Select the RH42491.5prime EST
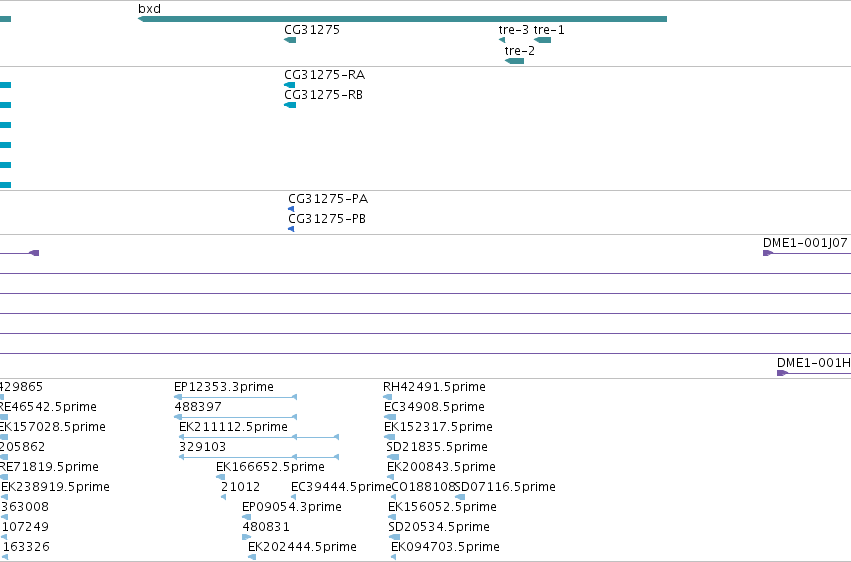Image resolution: width=851 pixels, height=562 pixels. [388, 397]
